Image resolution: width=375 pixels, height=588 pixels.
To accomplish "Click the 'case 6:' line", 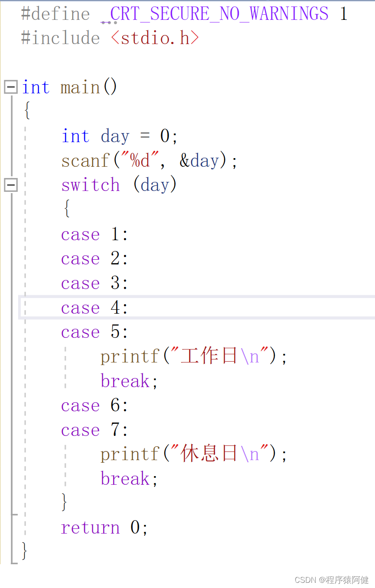I will 95,406.
